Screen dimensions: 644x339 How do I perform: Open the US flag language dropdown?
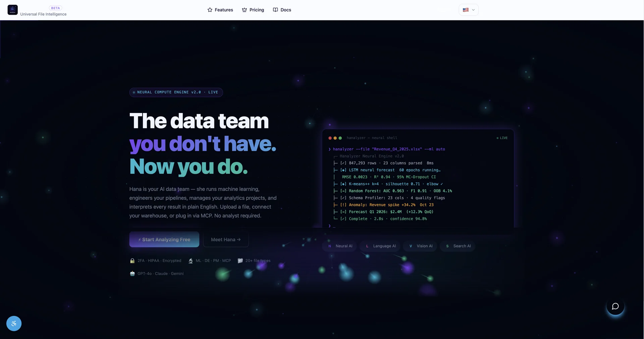469,10
